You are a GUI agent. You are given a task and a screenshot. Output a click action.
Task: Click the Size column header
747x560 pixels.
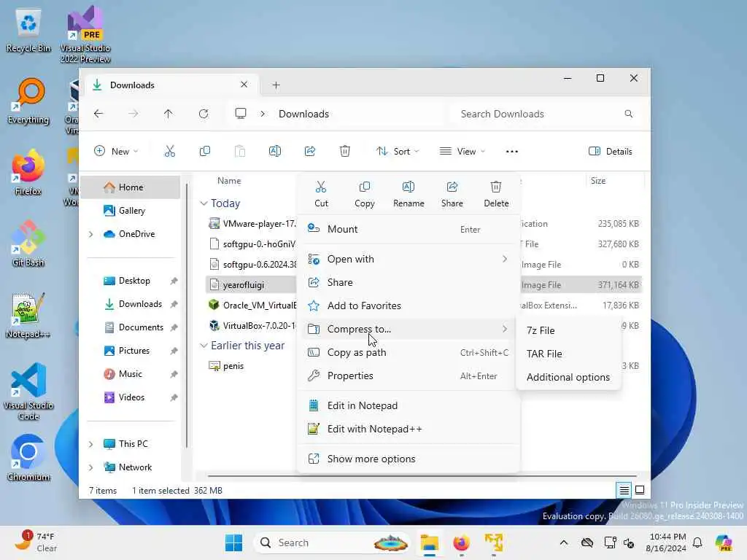[598, 181]
